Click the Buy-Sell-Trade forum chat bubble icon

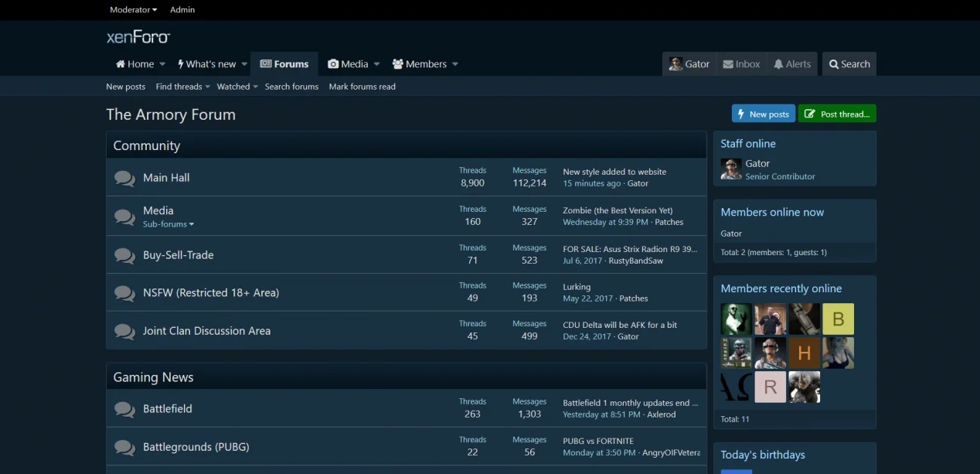(124, 255)
